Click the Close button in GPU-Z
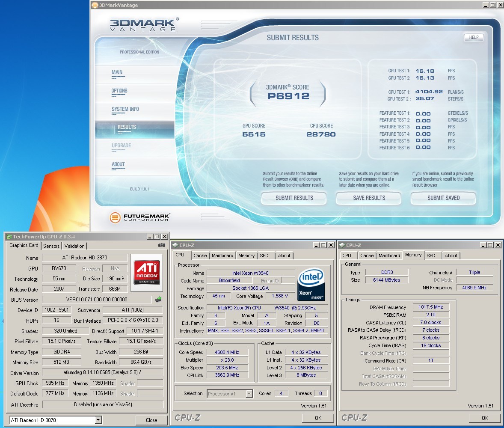The width and height of the screenshot is (504, 428). pyautogui.click(x=151, y=420)
